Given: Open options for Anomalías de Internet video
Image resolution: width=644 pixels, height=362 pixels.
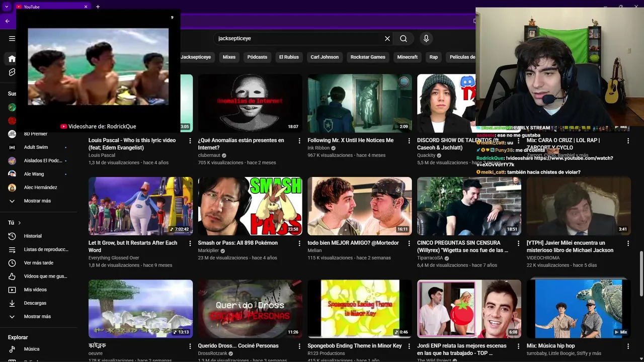Looking at the screenshot, I should tap(300, 141).
